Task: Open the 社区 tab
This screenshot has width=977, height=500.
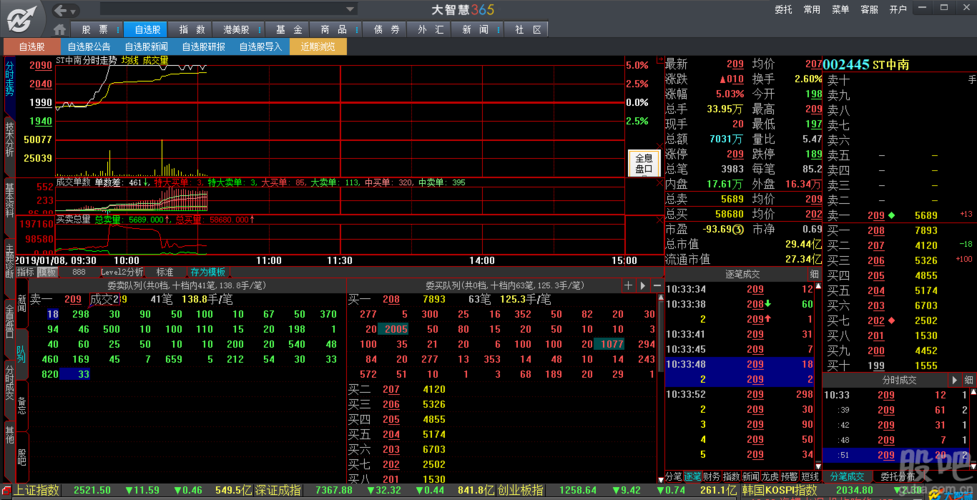Action: click(527, 29)
